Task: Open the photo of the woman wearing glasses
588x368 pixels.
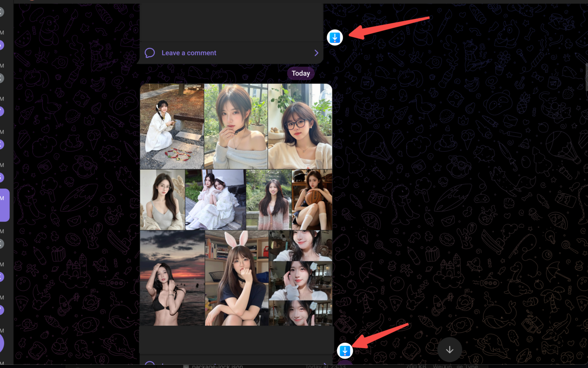Action: [x=300, y=126]
